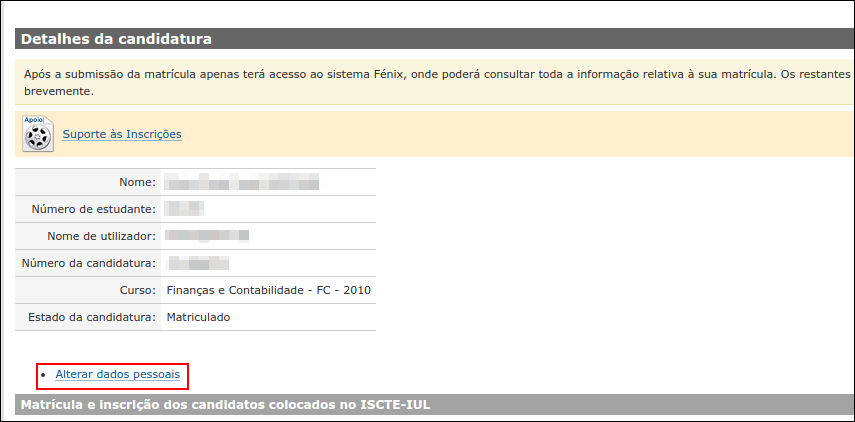Open the Suporte às Inscrições link
Image resolution: width=855 pixels, height=422 pixels.
point(122,134)
